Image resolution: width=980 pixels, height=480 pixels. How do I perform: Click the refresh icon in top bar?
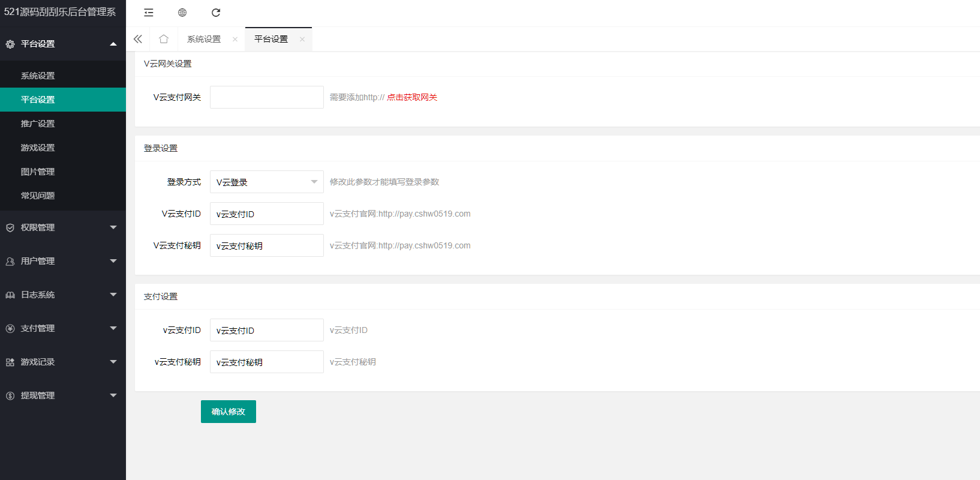(x=216, y=13)
